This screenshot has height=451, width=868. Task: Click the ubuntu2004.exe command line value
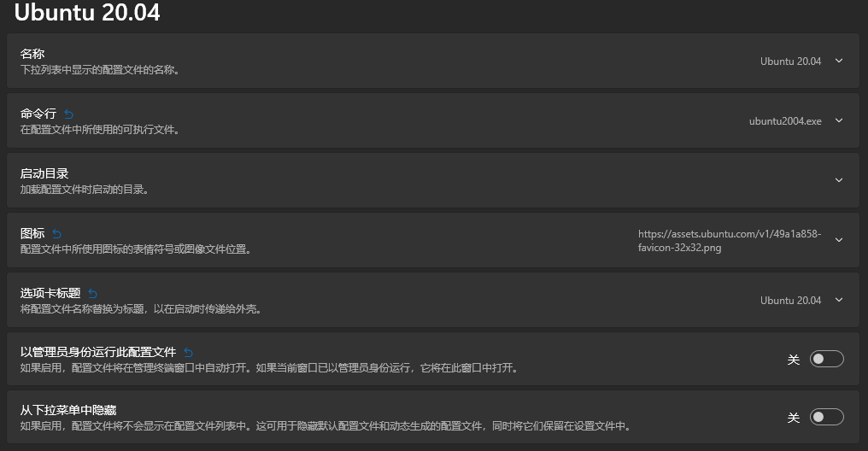click(x=785, y=121)
